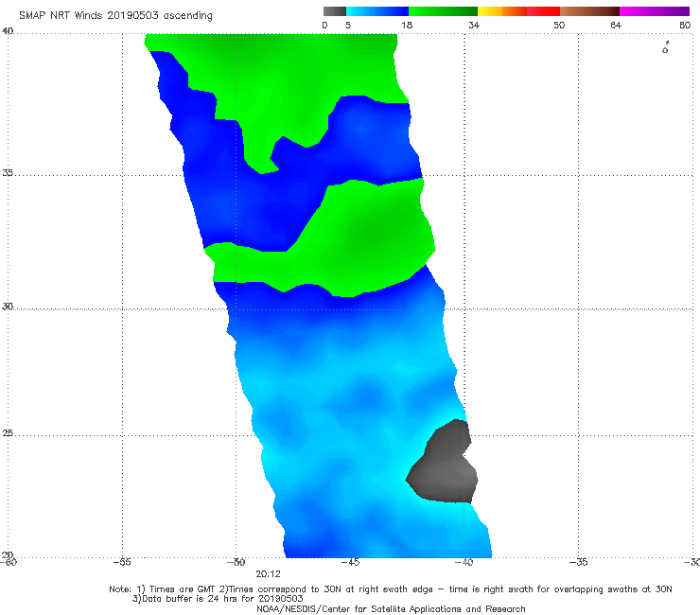Click the color bar label '18'
The width and height of the screenshot is (700, 615).
pyautogui.click(x=407, y=26)
